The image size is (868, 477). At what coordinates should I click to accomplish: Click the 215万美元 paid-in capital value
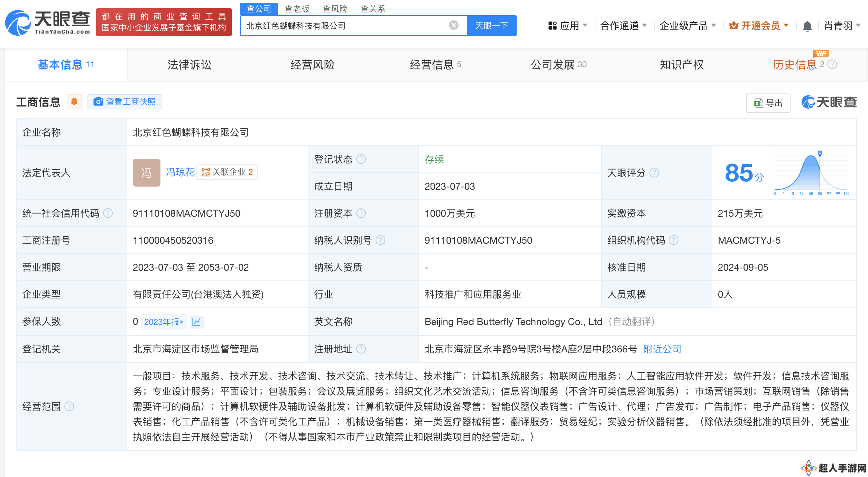(x=740, y=213)
